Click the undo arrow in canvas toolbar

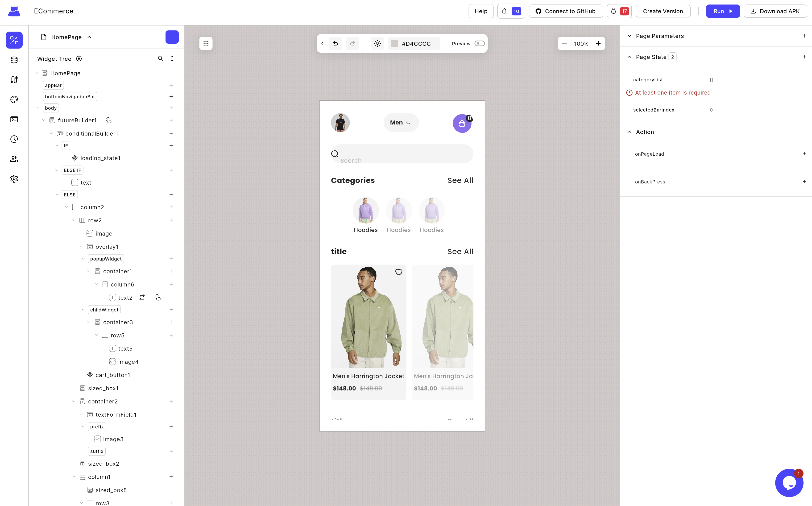tap(336, 44)
